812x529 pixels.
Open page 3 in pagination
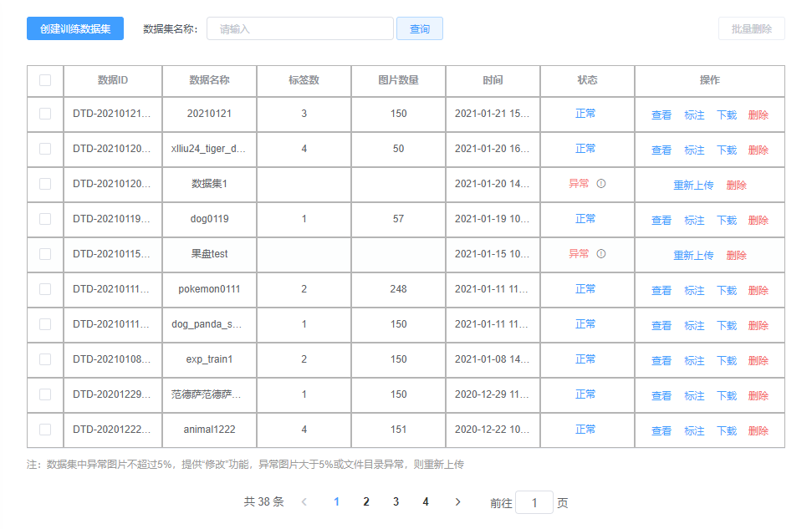coord(396,502)
